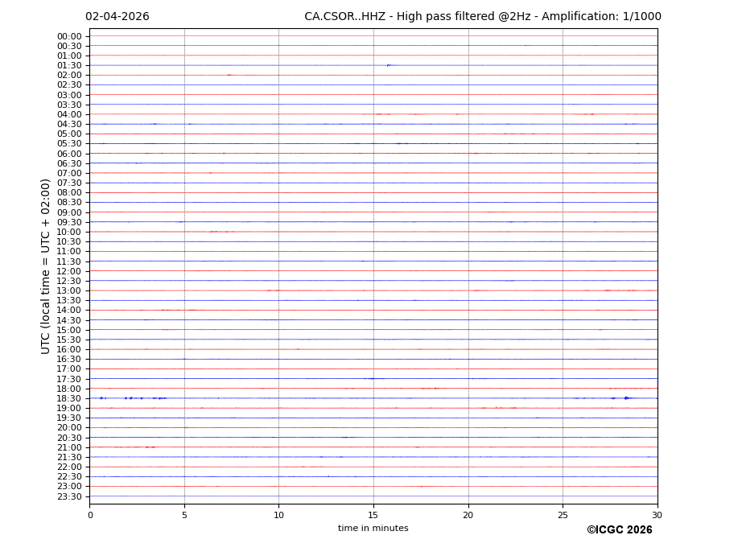This screenshot has height=560, width=746.
Task: Select the 06:00 row label
Action: pos(69,154)
